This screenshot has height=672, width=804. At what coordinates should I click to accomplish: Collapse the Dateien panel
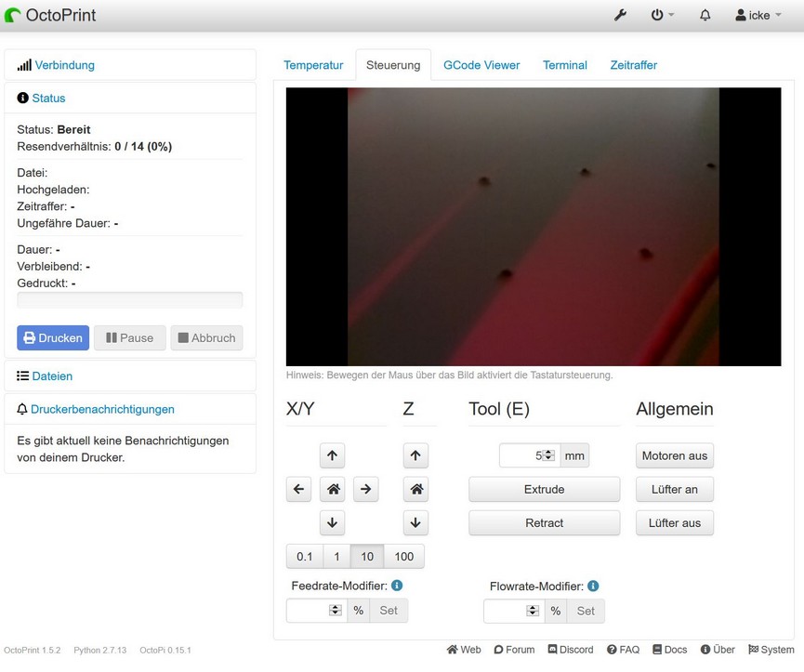pyautogui.click(x=52, y=376)
